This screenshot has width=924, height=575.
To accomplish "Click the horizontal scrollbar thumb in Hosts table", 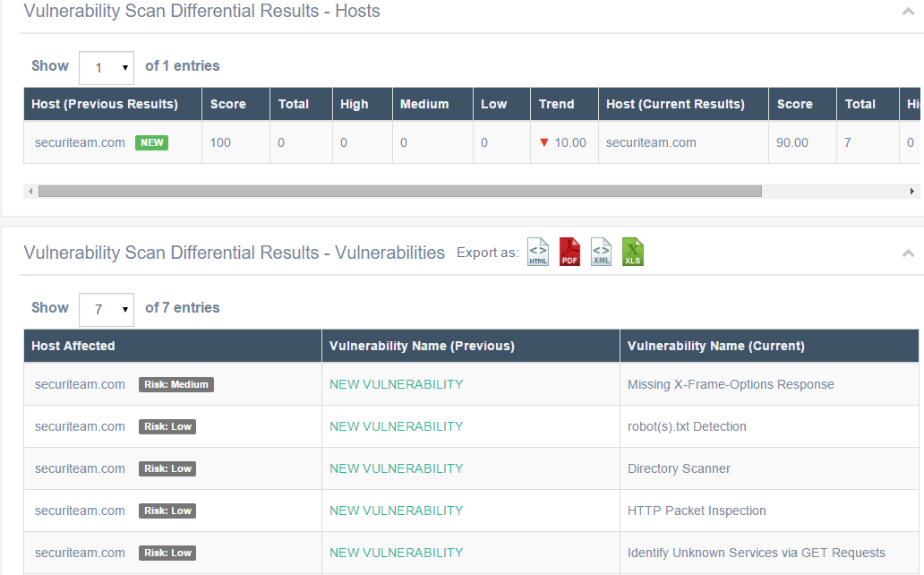I will [399, 191].
